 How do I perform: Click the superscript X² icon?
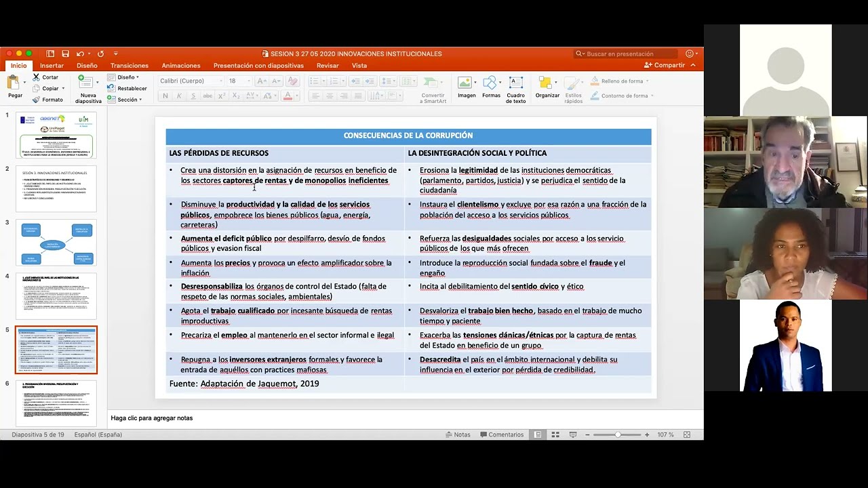[x=222, y=96]
